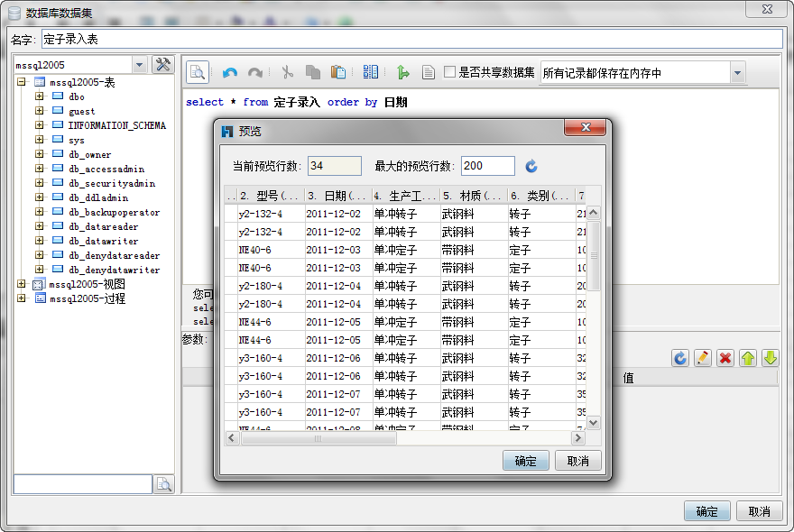Click the blue column layout icon
Screen dimensions: 794x532
pyautogui.click(x=370, y=72)
